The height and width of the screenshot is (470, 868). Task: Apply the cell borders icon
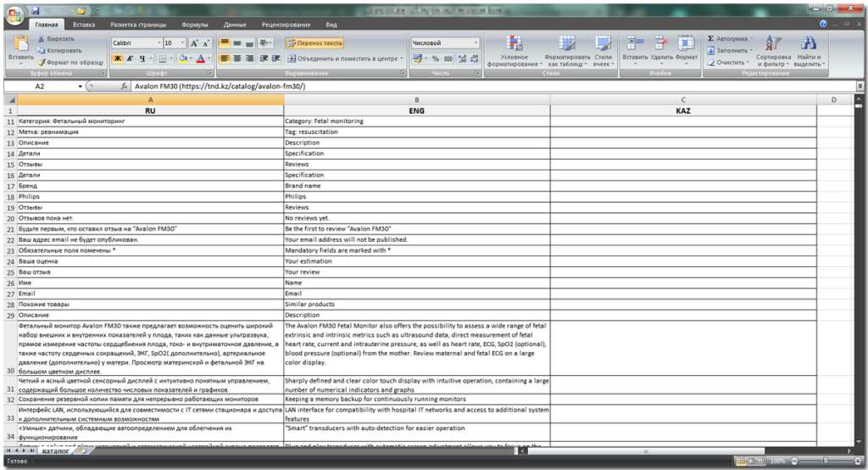point(163,59)
